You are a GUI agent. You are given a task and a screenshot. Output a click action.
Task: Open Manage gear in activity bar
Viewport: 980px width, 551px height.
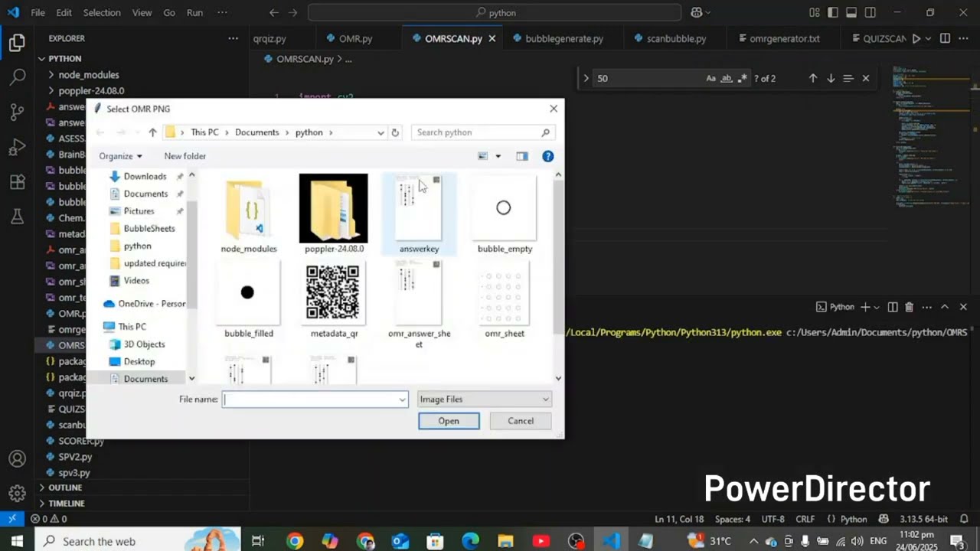pos(17,494)
